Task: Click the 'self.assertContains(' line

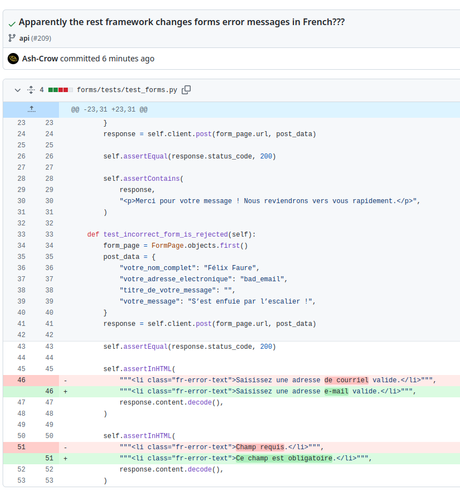Action: coord(232,179)
